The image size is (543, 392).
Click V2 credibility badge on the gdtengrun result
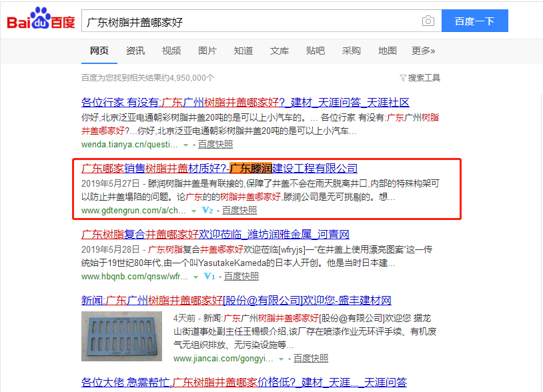207,211
